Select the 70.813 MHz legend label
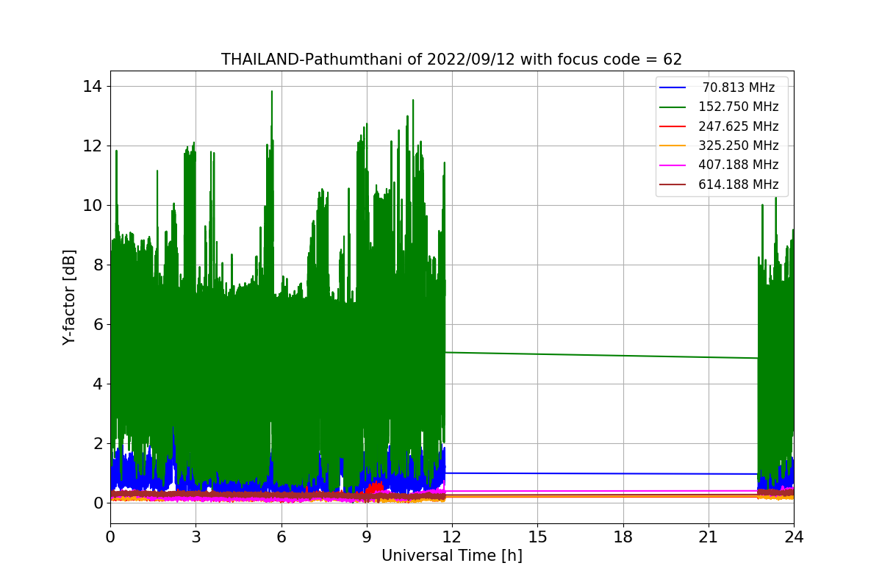Viewport: 882px width, 588px height. tap(739, 87)
